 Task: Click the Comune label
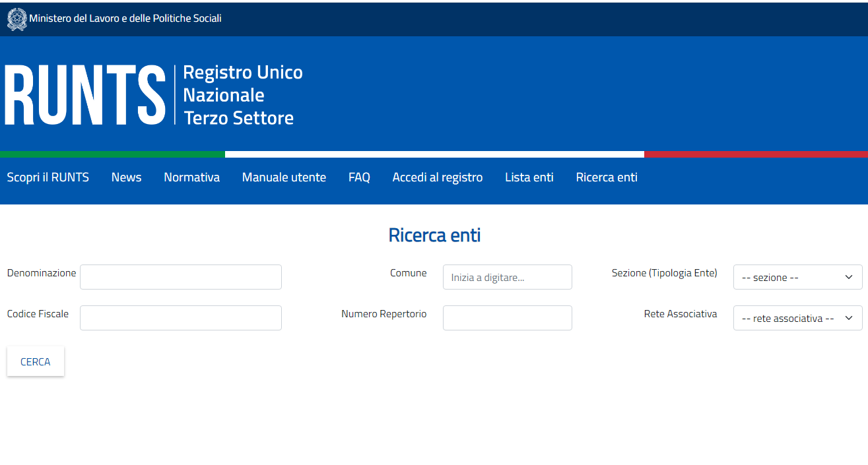point(409,273)
